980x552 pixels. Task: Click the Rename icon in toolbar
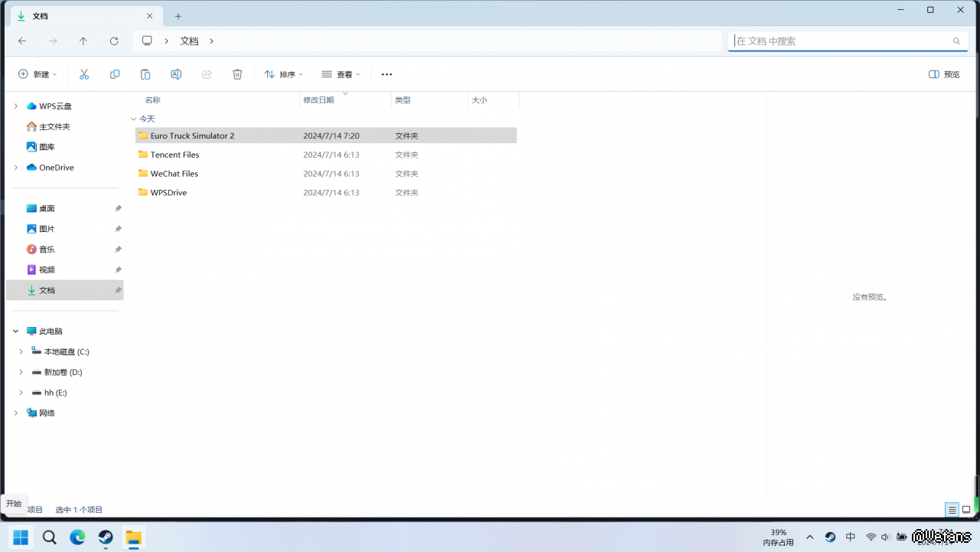[176, 74]
